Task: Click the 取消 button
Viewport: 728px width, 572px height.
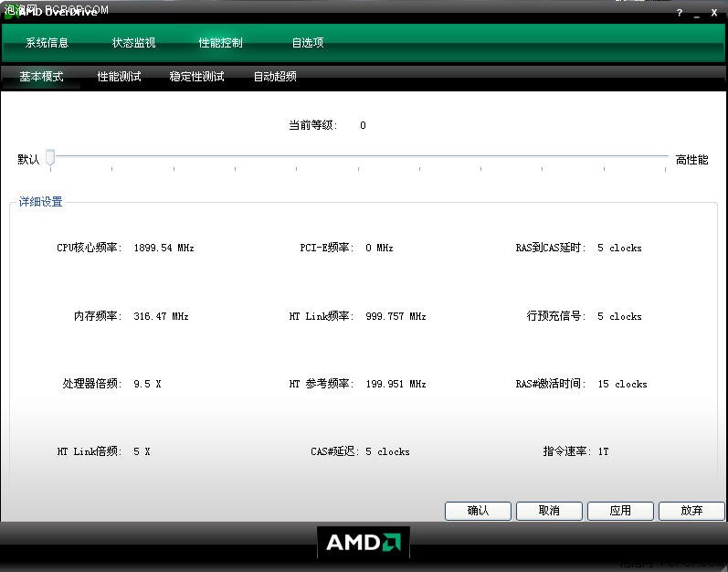Action: (x=549, y=511)
